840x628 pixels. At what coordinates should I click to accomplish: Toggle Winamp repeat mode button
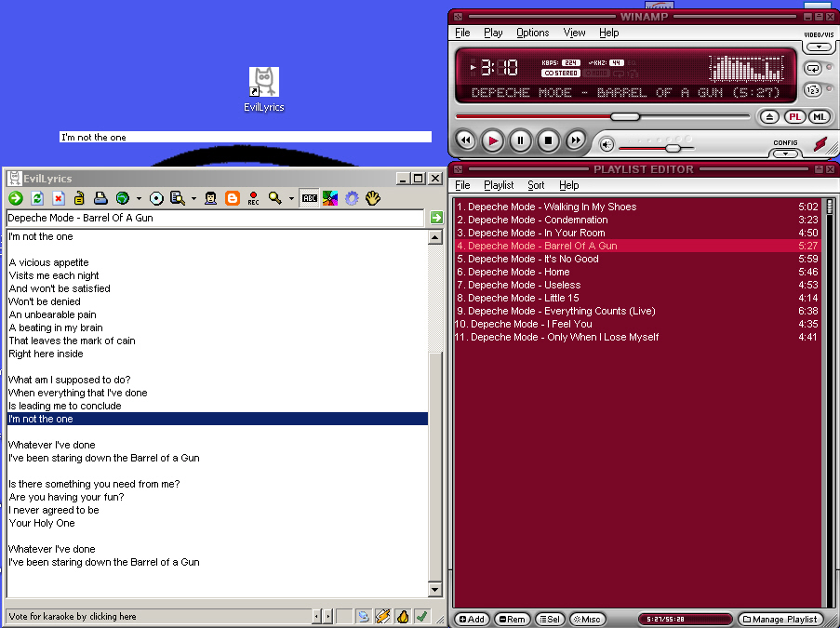pos(812,68)
